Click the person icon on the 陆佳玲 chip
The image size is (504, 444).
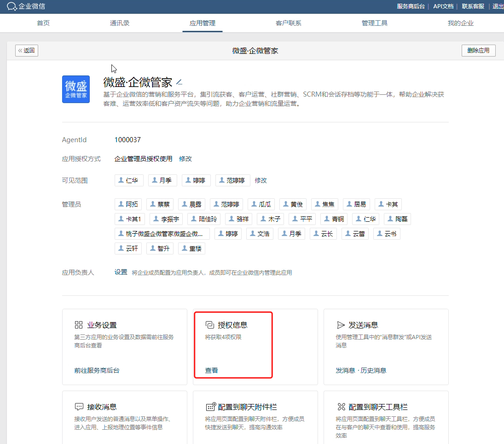(194, 219)
